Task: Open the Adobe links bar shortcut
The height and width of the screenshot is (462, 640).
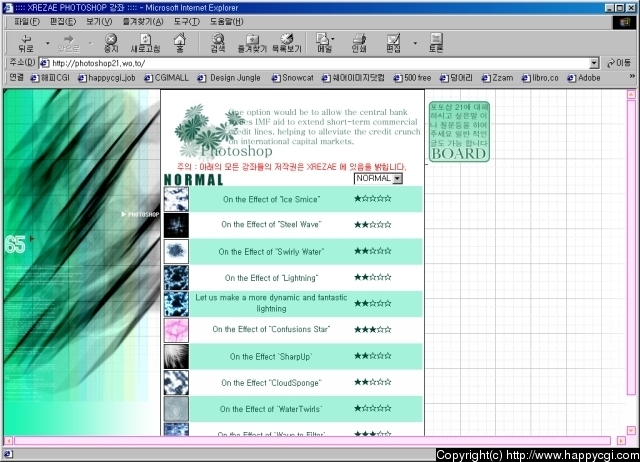Action: point(584,78)
